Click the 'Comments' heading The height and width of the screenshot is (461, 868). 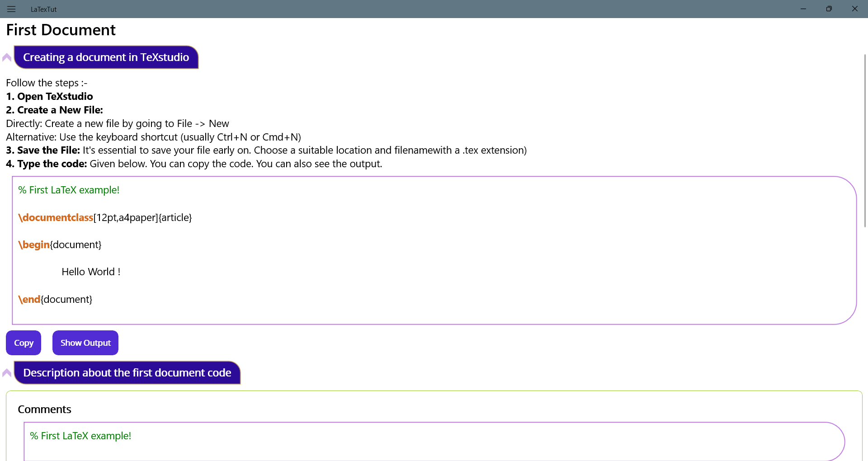tap(45, 409)
